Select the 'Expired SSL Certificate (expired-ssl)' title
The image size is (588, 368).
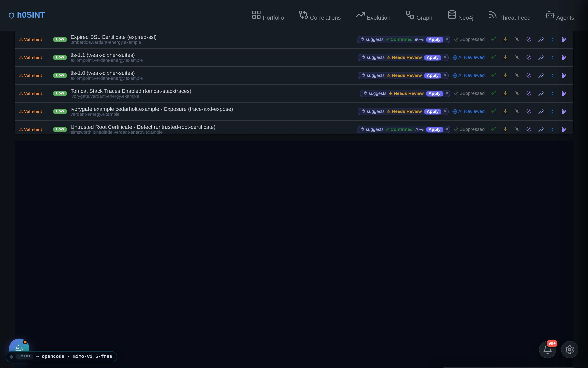[114, 37]
